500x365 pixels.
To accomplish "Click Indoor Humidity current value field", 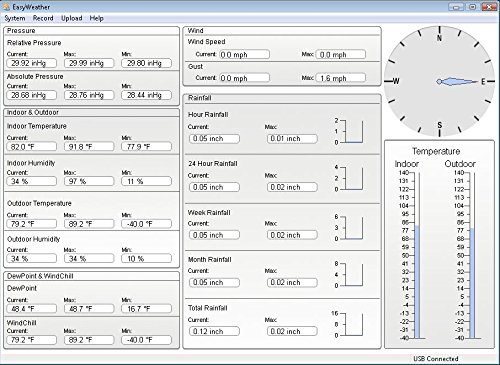I will pos(32,181).
